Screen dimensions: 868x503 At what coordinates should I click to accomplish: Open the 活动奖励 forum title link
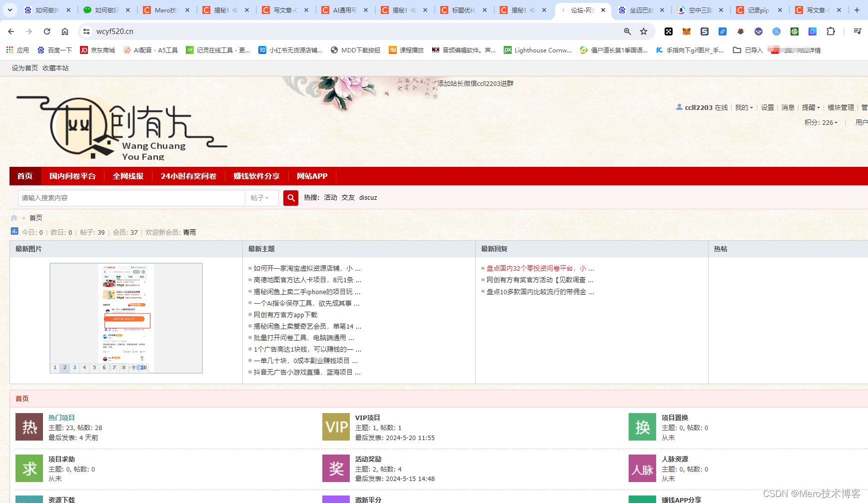pyautogui.click(x=368, y=459)
